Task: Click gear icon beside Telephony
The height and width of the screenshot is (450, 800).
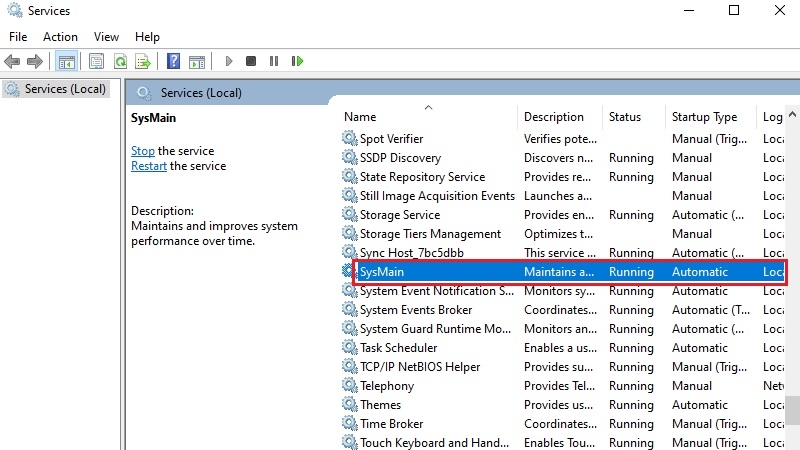Action: (x=349, y=385)
